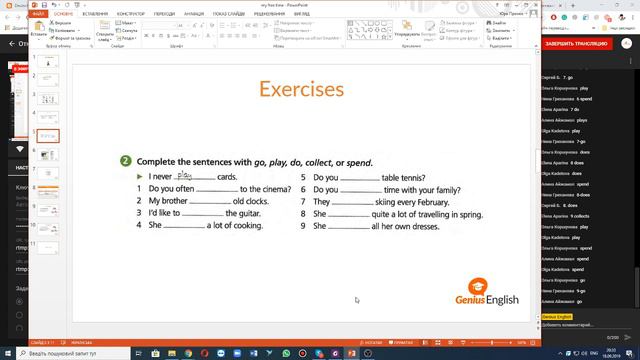Click the Windows Start button
The image size is (640, 360).
tap(8, 353)
